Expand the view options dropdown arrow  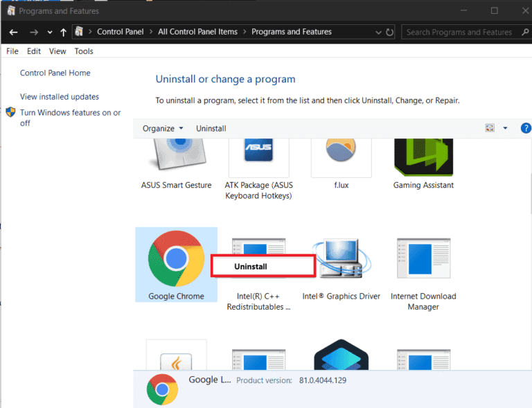[505, 128]
